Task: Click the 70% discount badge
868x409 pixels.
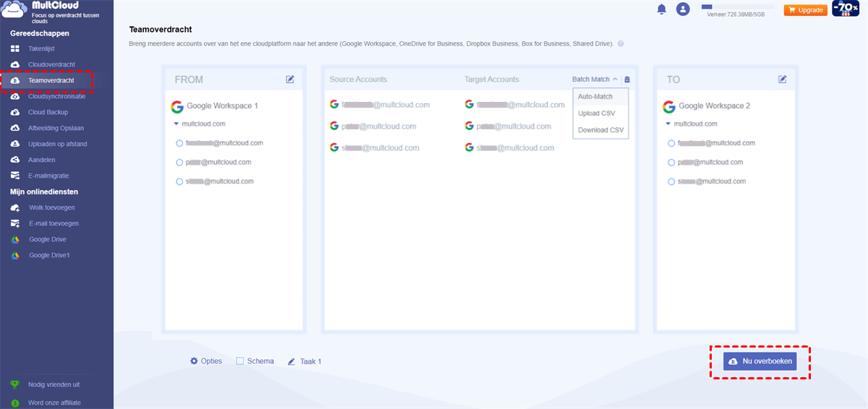Action: pos(845,9)
